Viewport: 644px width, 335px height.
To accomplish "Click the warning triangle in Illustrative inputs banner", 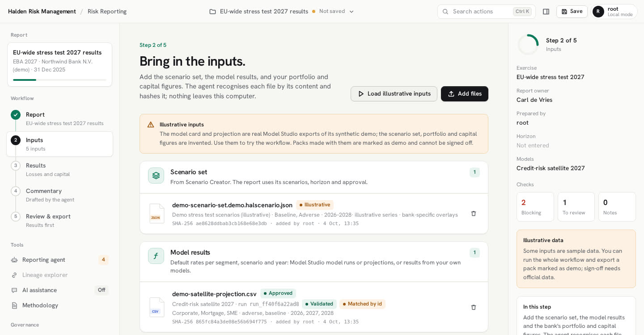I will click(151, 125).
